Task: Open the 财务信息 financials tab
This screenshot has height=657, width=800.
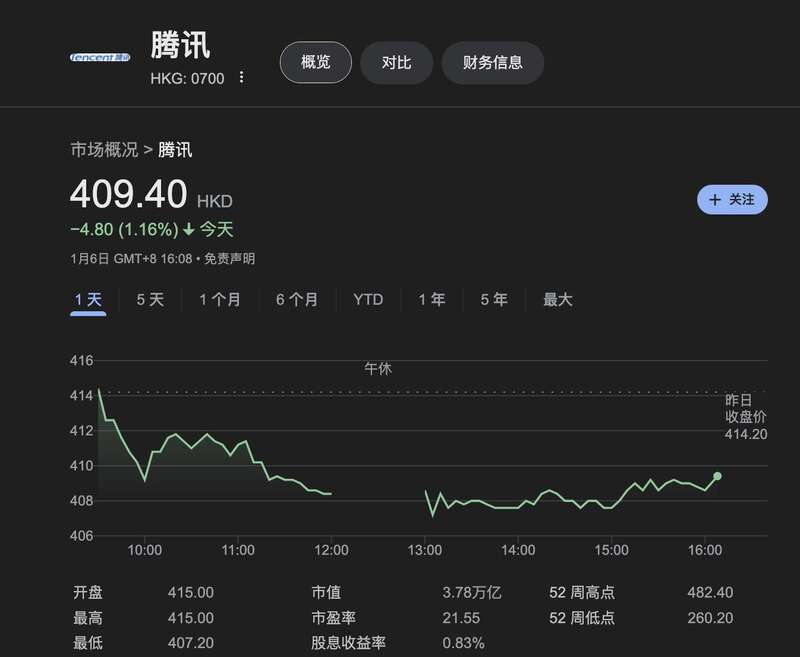Action: click(492, 63)
